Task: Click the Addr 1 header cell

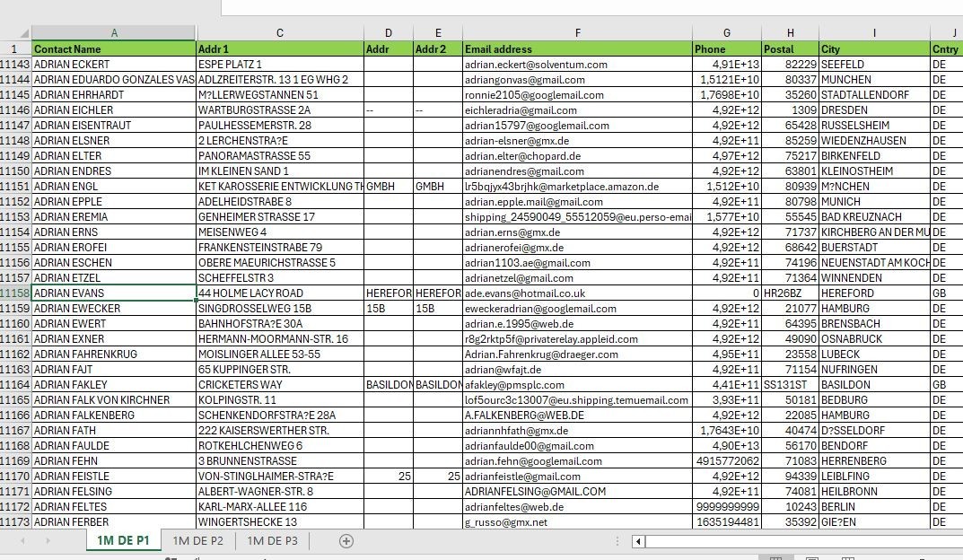Action: tap(280, 49)
